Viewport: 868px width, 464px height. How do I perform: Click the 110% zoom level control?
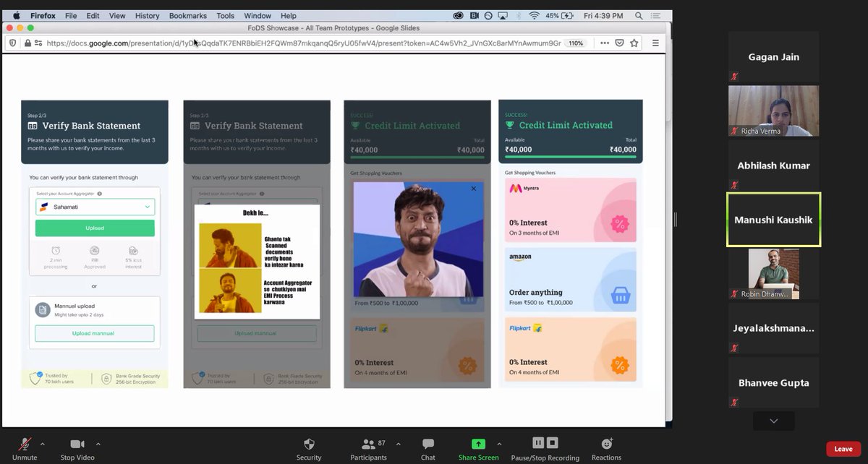click(x=577, y=43)
